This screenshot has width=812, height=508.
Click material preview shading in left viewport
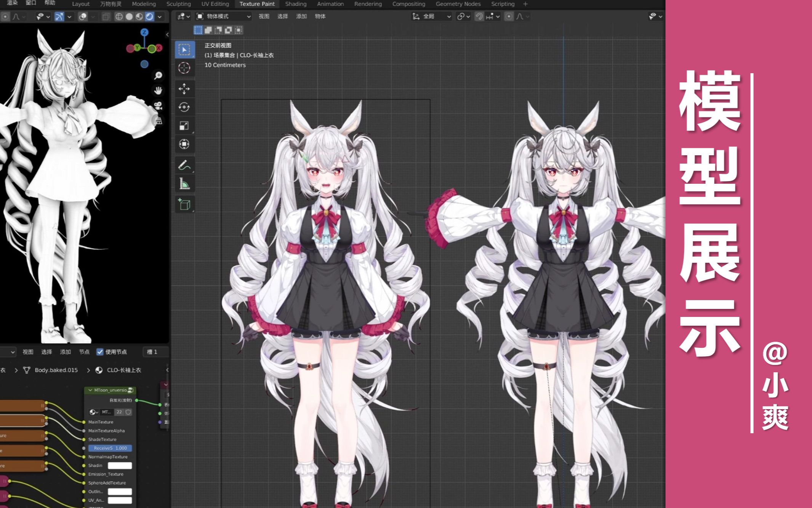(x=139, y=17)
